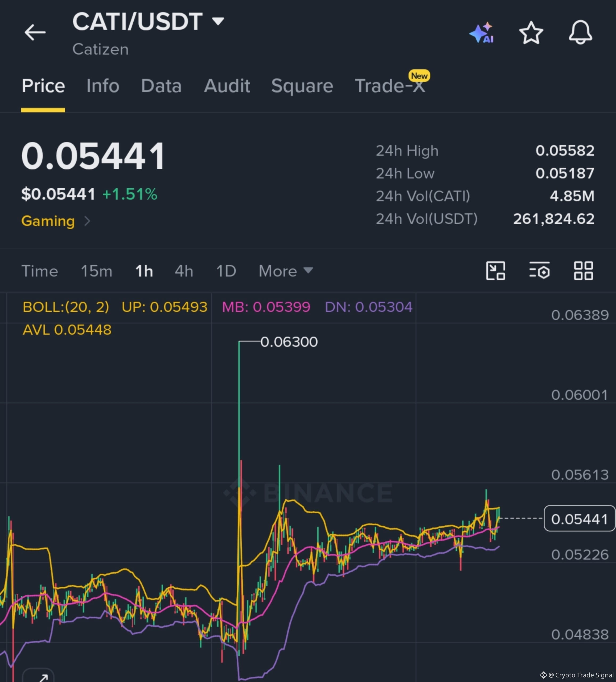616x682 pixels.
Task: Tap the expand arrow icon at chart bottom
Action: tap(39, 676)
